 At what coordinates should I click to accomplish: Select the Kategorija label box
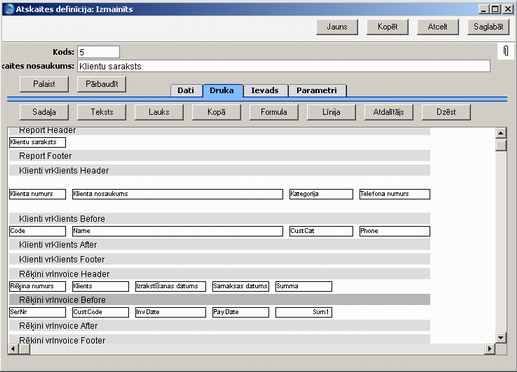[x=321, y=194]
